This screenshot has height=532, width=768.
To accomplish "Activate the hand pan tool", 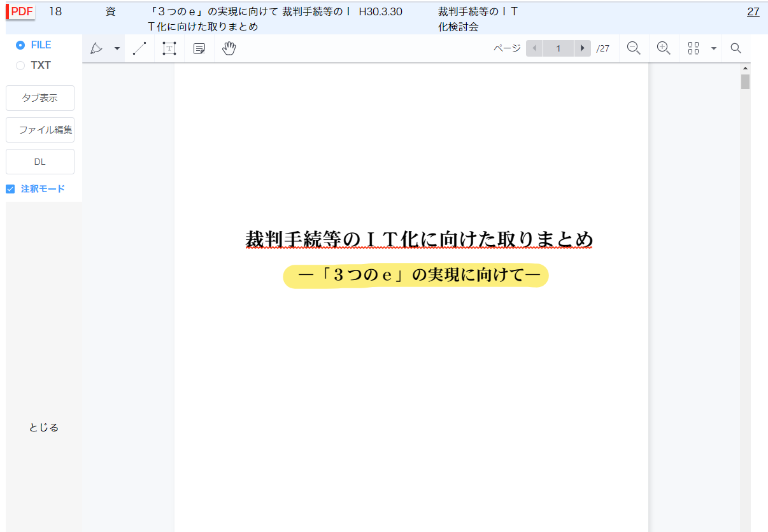I will coord(229,48).
